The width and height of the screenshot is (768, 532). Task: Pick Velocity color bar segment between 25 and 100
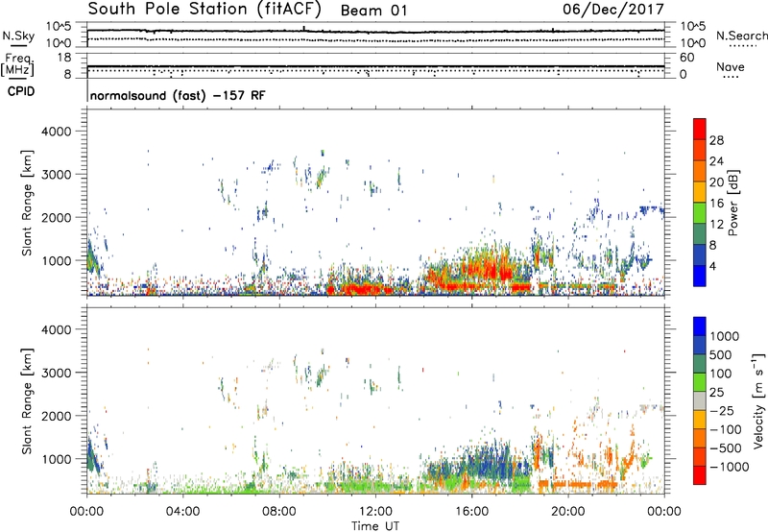700,382
